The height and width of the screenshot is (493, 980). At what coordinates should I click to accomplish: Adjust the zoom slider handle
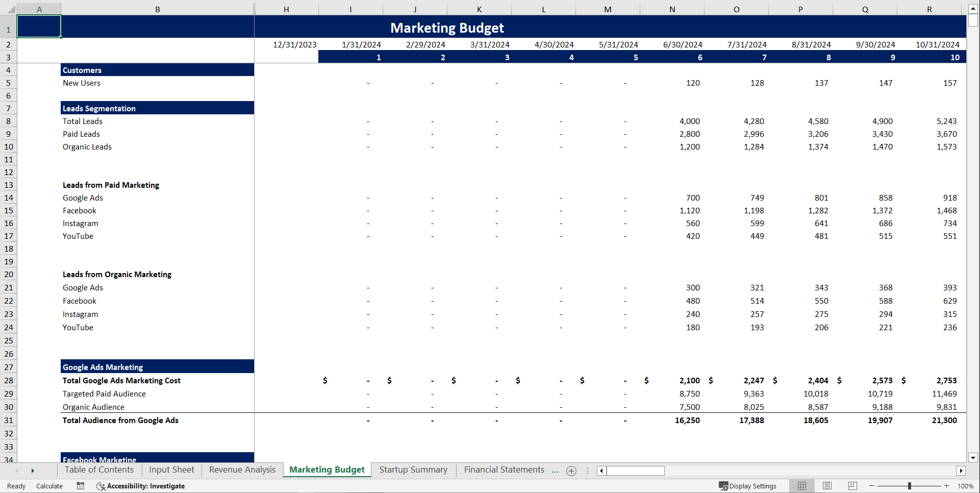coord(909,486)
